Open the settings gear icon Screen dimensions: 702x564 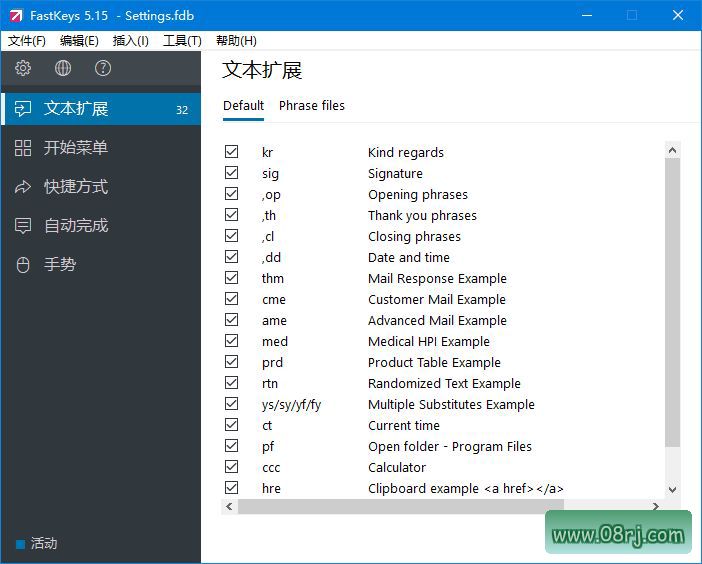(x=23, y=68)
